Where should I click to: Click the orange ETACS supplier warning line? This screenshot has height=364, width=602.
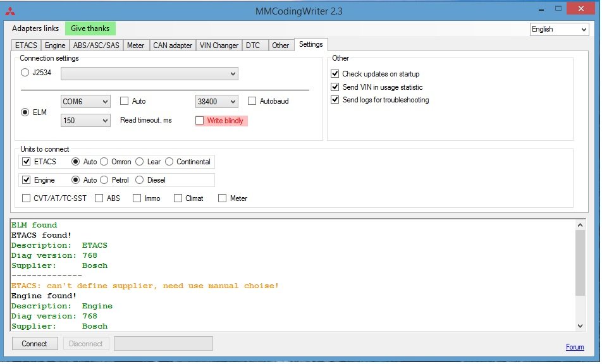click(x=145, y=286)
